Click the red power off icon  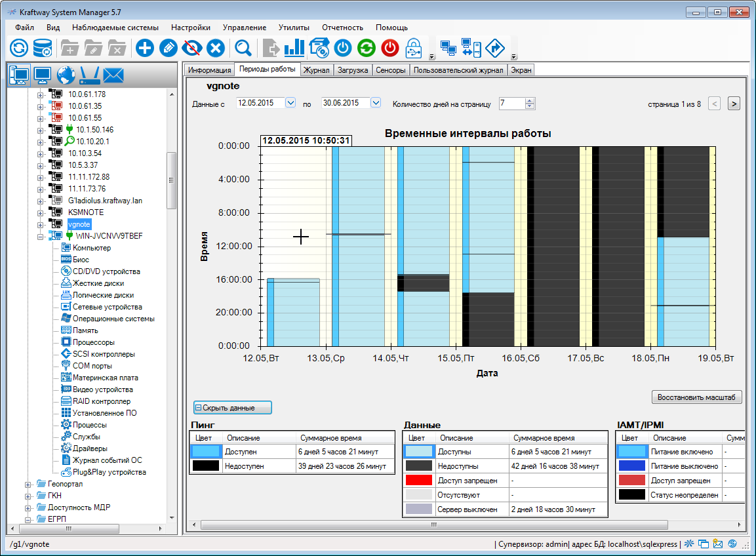[389, 47]
